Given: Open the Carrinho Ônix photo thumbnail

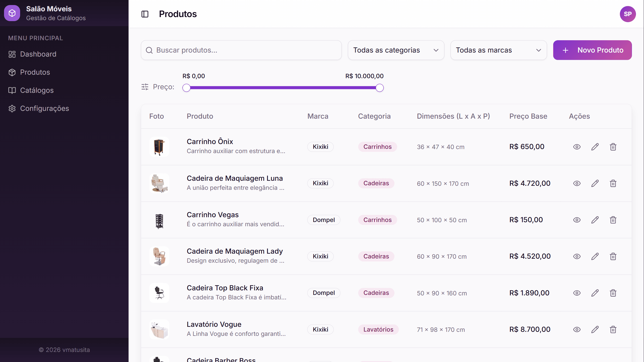Looking at the screenshot, I should pos(159,147).
